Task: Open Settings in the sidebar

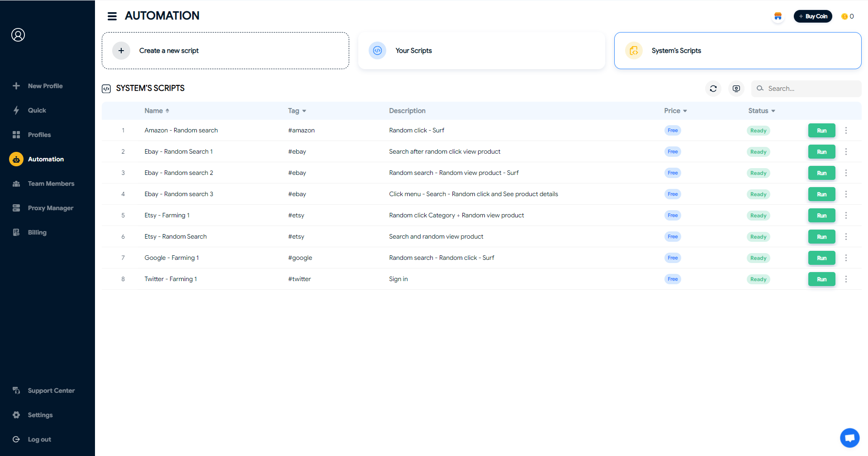Action: (x=40, y=415)
